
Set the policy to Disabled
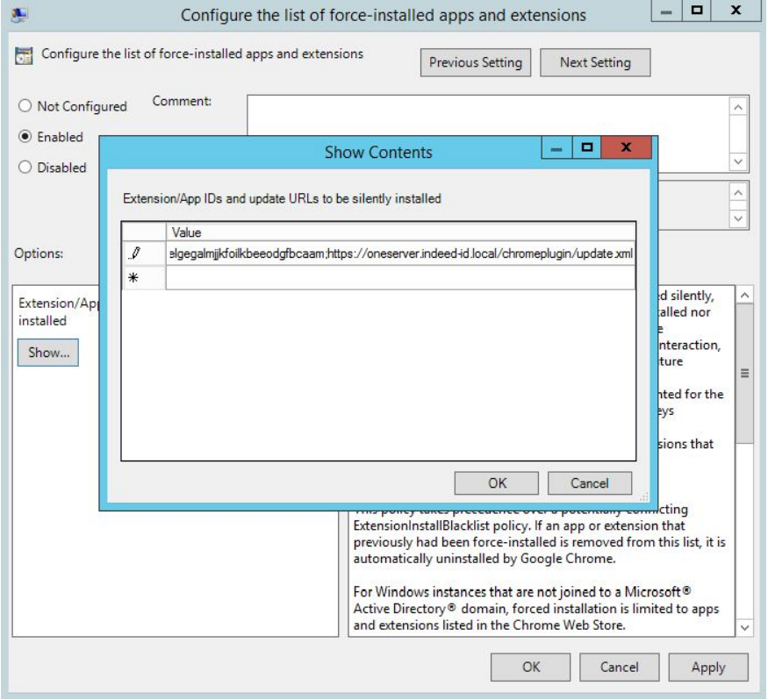click(25, 168)
